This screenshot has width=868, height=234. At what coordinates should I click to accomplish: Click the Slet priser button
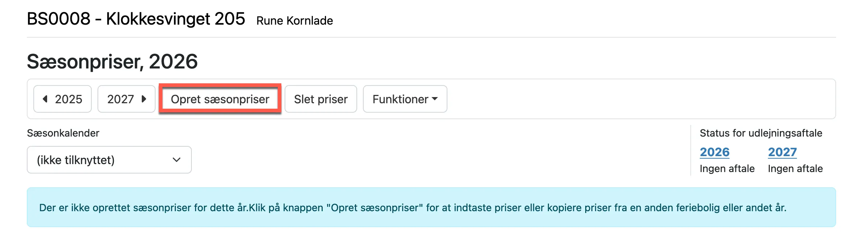tap(321, 99)
